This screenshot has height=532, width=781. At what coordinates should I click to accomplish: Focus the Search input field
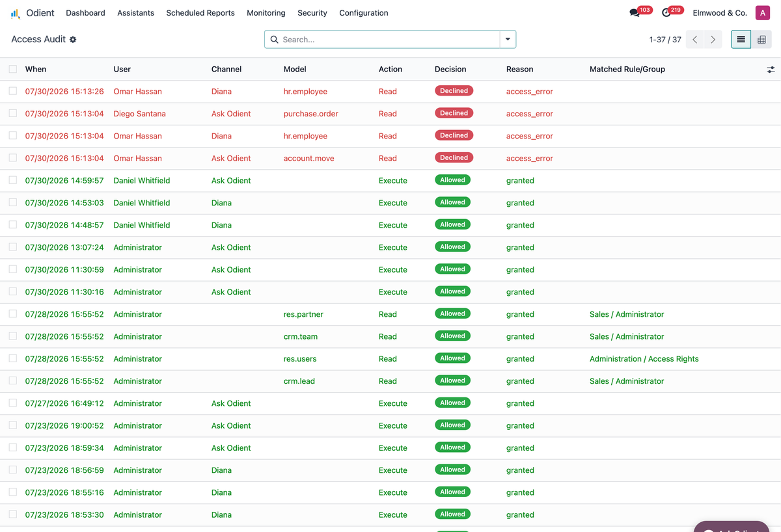389,40
